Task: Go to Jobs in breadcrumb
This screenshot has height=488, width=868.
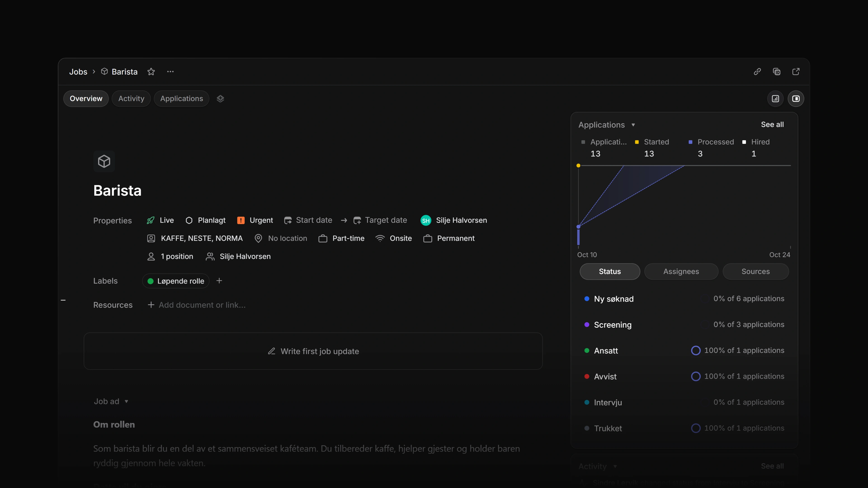Action: pos(78,72)
